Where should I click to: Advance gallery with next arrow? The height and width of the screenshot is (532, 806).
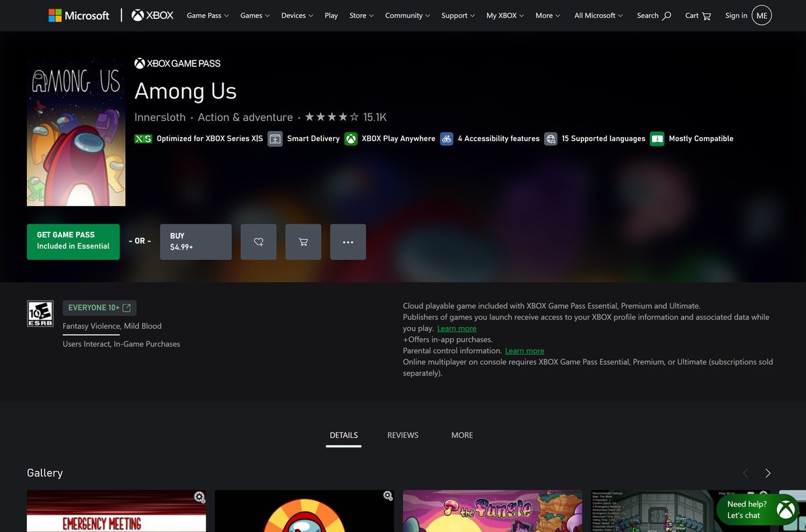click(768, 474)
